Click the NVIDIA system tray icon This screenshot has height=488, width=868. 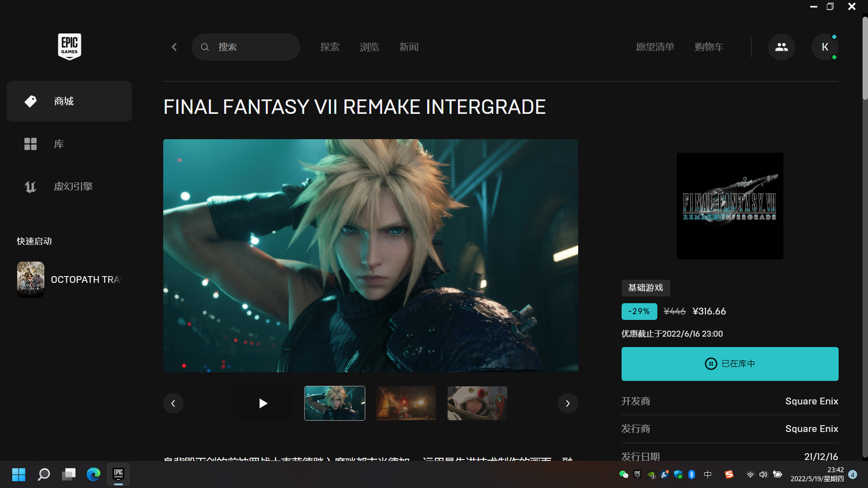click(651, 474)
